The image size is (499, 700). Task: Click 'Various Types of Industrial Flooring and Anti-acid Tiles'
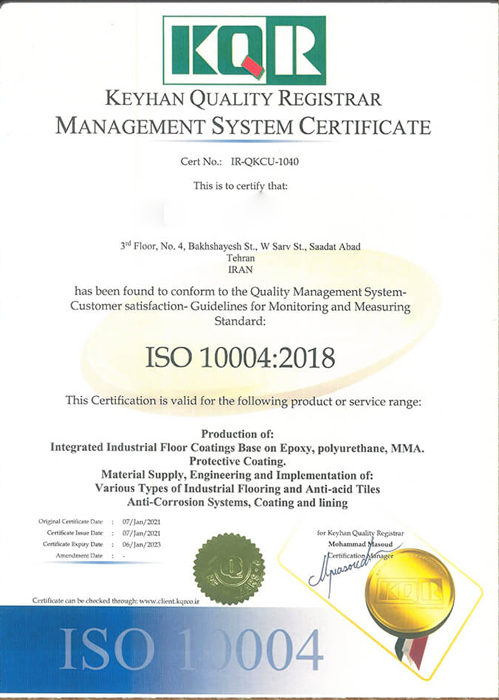(237, 488)
